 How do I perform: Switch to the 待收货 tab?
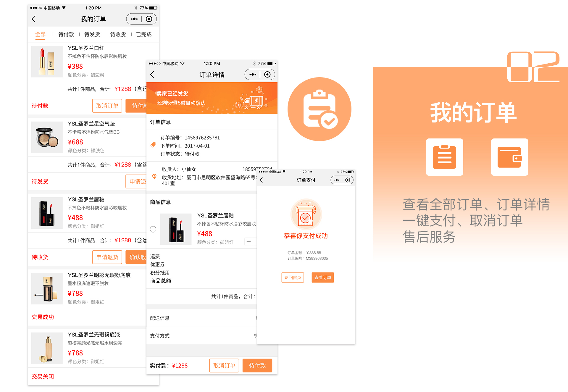click(x=118, y=34)
